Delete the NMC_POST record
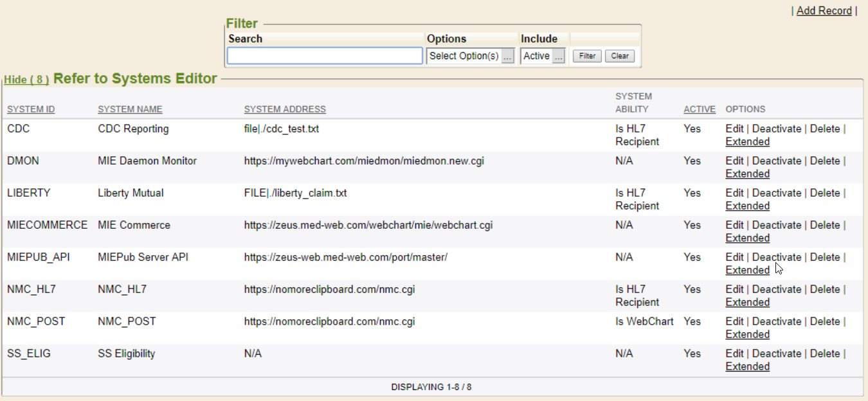Screen dimensions: 868x401 click(x=825, y=321)
